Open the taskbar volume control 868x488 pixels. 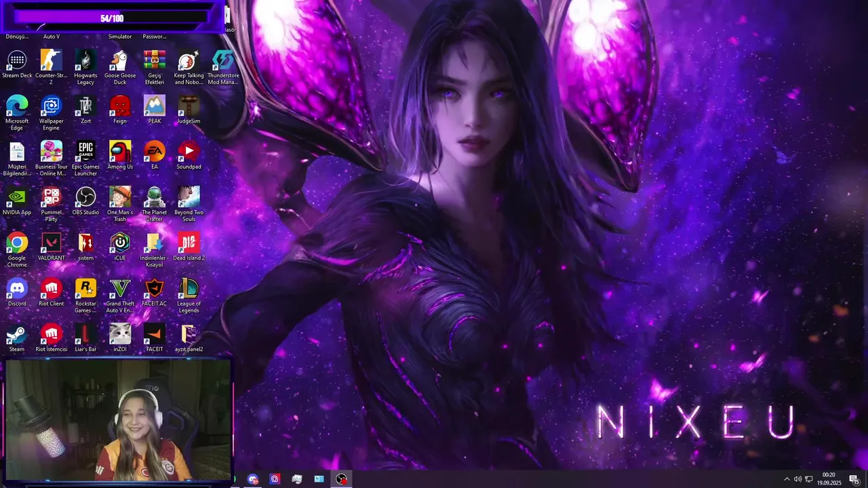[x=797, y=479]
